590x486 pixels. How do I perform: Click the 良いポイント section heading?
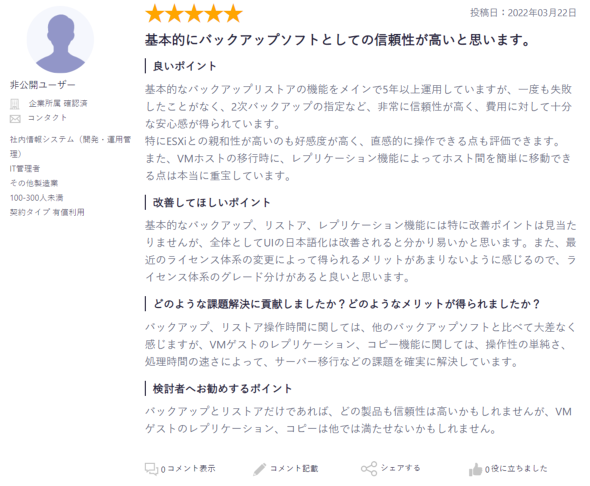(184, 66)
